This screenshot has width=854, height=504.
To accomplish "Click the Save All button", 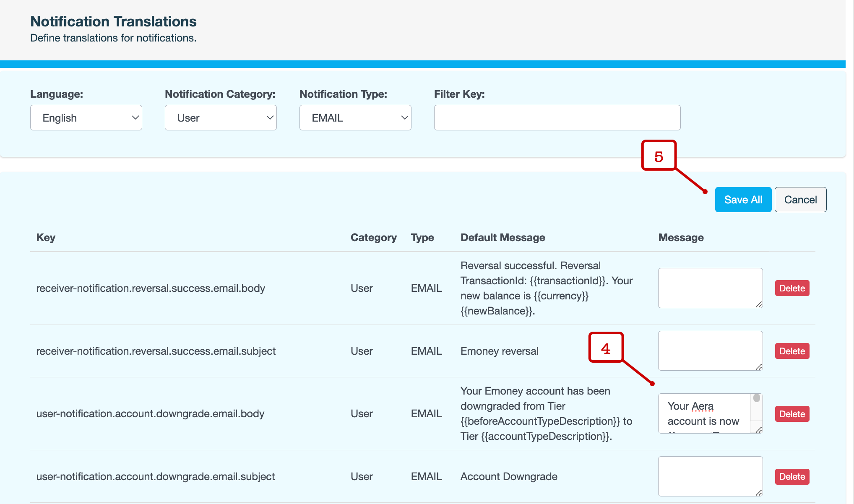I will pyautogui.click(x=743, y=200).
